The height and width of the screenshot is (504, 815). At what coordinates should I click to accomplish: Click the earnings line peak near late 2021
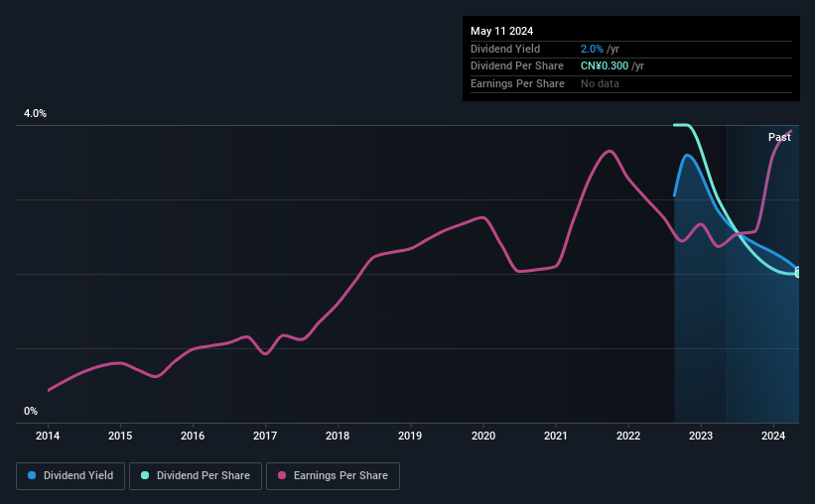pos(610,151)
